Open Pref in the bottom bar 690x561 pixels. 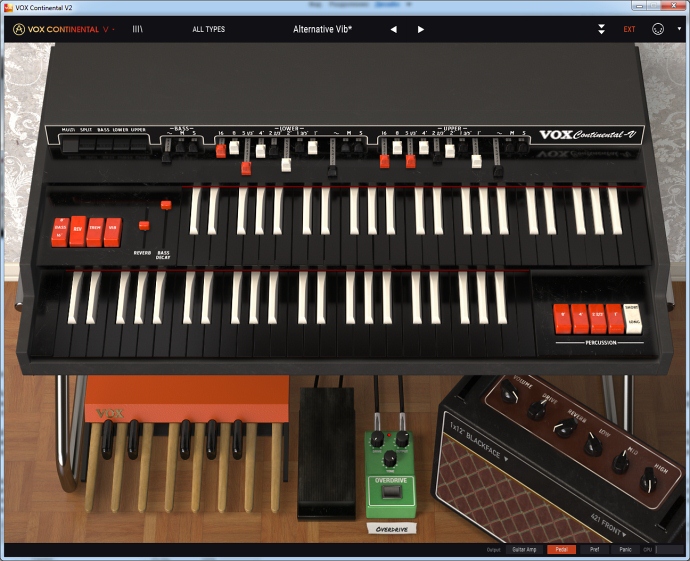point(595,550)
